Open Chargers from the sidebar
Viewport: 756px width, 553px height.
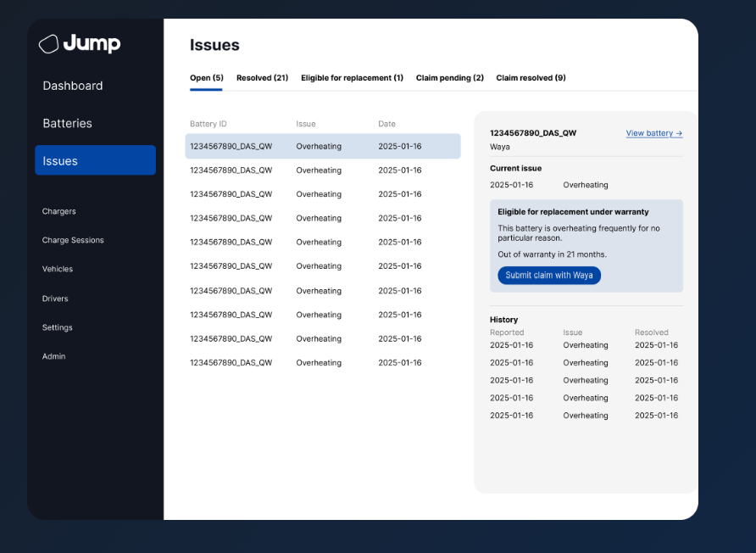click(58, 211)
